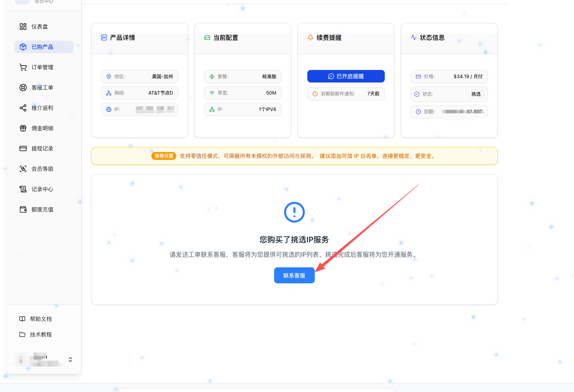Image resolution: width=574 pixels, height=392 pixels.
Task: Click the region value 美国-加州
Action: (x=162, y=77)
